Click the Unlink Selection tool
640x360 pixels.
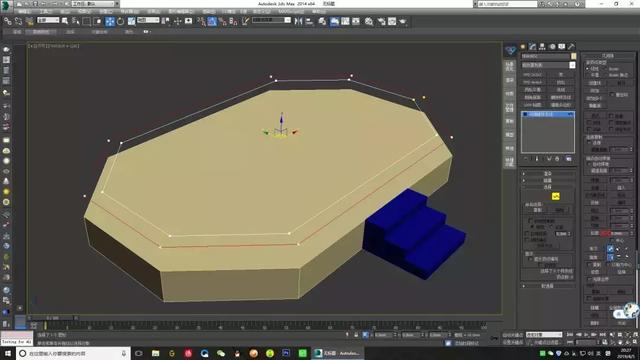[x=18, y=21]
